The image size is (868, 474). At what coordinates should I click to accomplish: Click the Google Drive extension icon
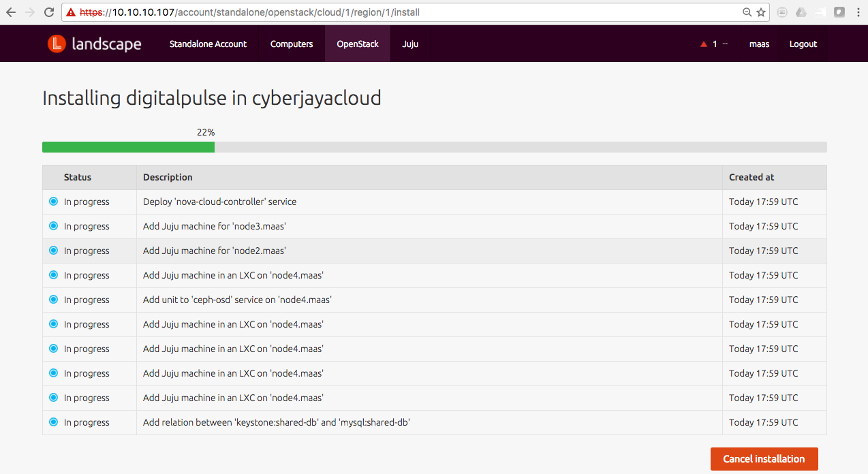[x=801, y=12]
